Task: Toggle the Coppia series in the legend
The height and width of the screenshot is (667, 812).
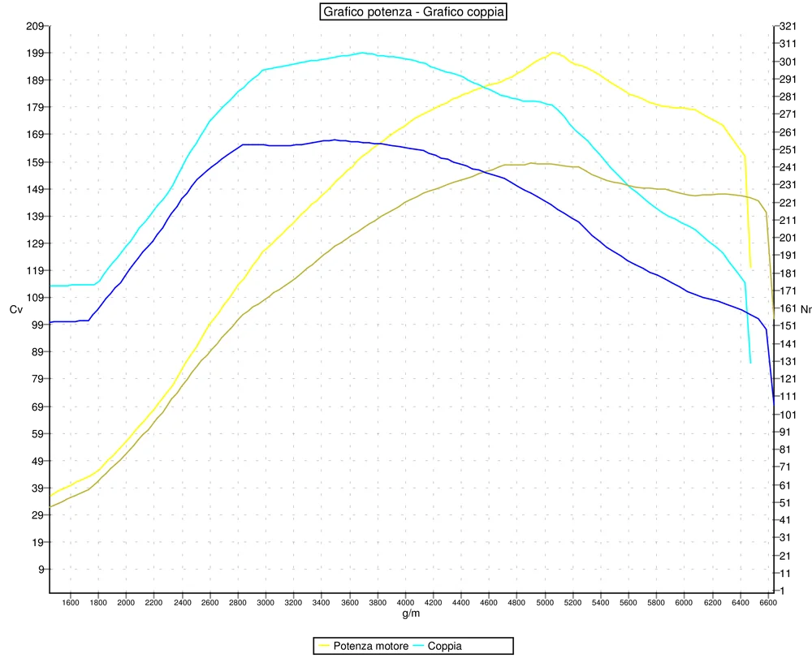Action: (447, 647)
